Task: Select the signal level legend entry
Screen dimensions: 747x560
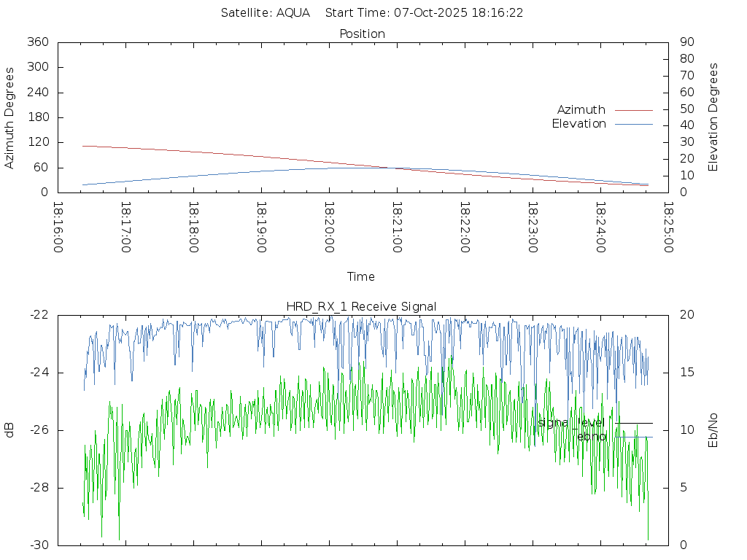Action: click(571, 422)
